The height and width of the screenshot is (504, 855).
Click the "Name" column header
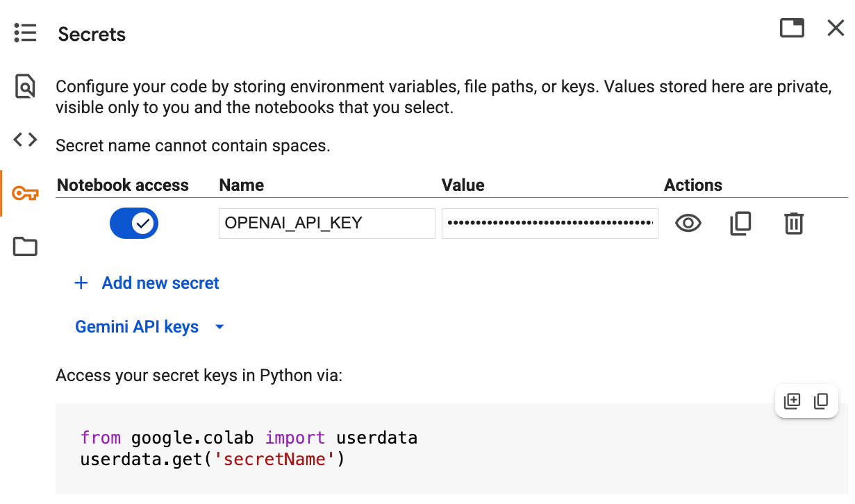241,185
